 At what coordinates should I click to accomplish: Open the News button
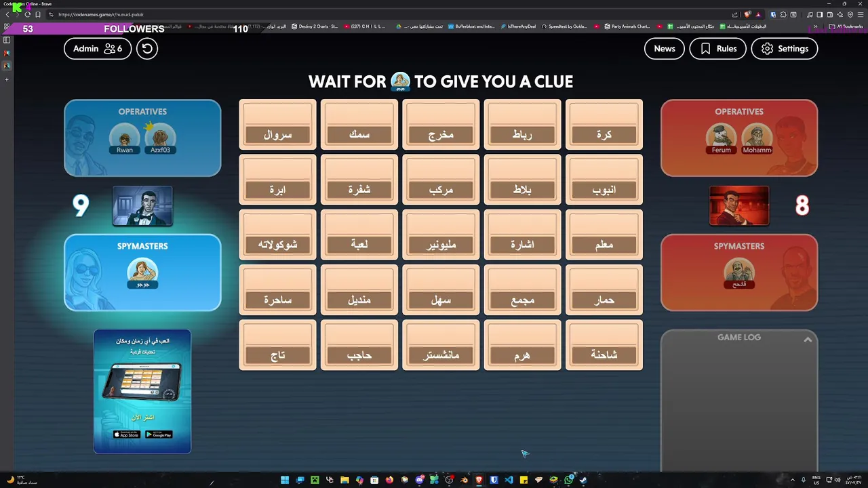tap(665, 49)
